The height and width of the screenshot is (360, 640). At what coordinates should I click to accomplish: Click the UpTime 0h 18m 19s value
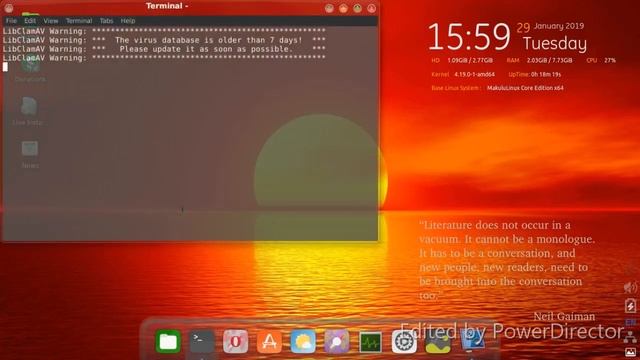pos(546,75)
